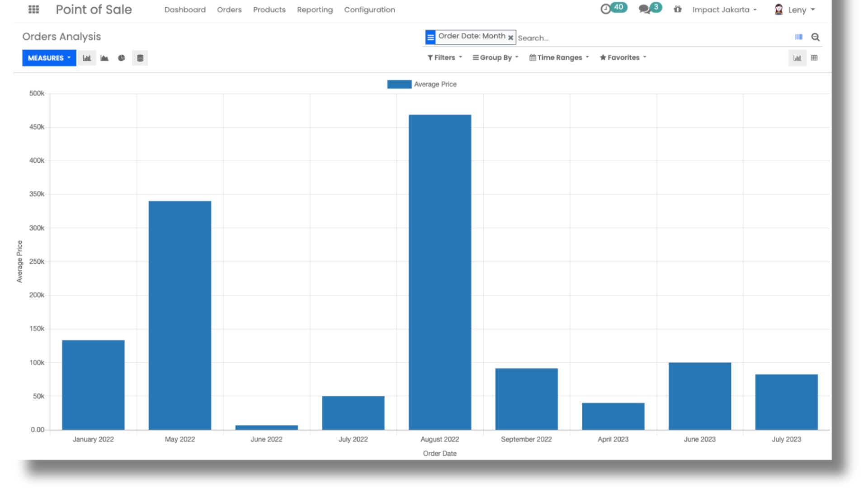The width and height of the screenshot is (868, 488).
Task: Click the July 2023 bar
Action: [787, 402]
